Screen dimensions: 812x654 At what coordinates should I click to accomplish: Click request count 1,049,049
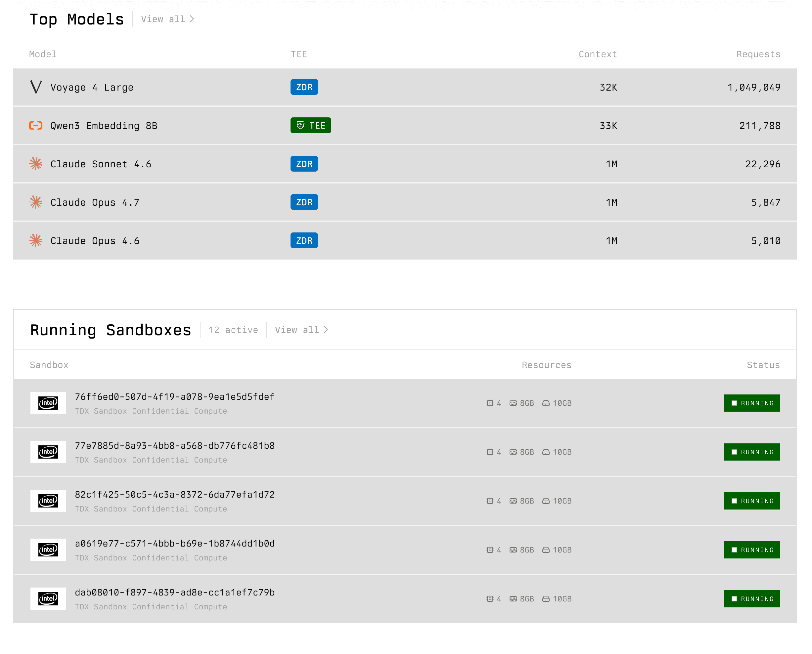[754, 87]
